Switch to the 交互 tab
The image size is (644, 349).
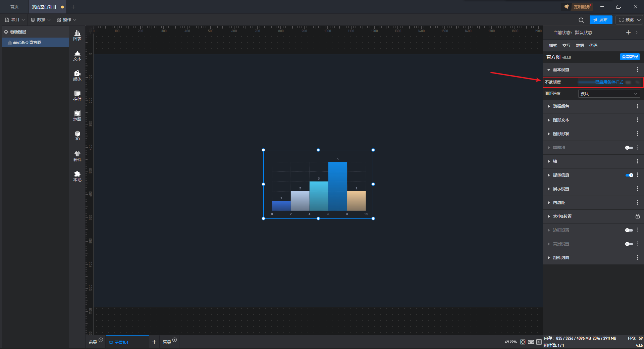(566, 46)
